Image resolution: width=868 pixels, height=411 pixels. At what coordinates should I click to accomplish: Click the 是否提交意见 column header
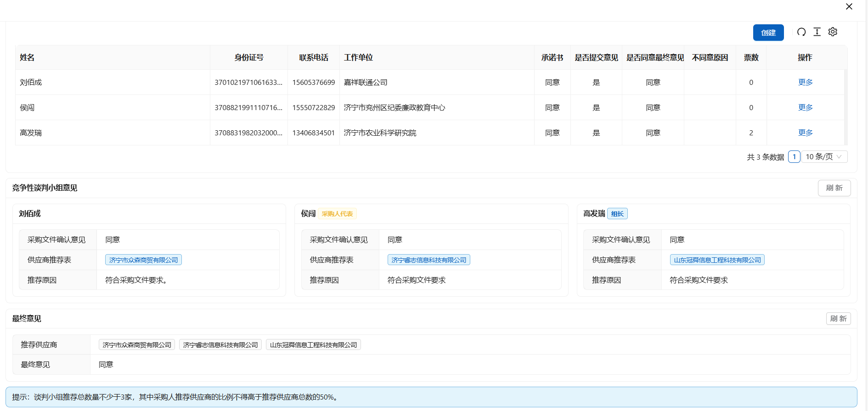coord(596,57)
